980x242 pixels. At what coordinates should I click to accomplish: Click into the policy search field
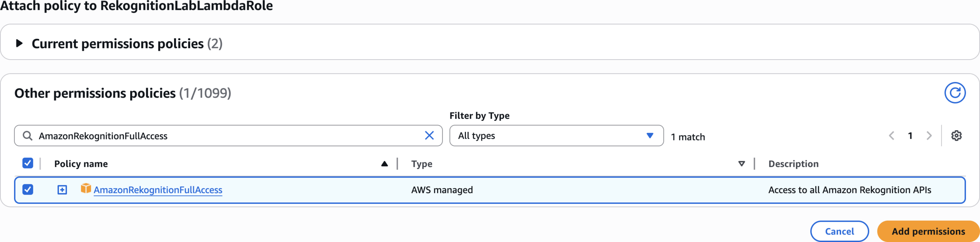click(x=227, y=136)
